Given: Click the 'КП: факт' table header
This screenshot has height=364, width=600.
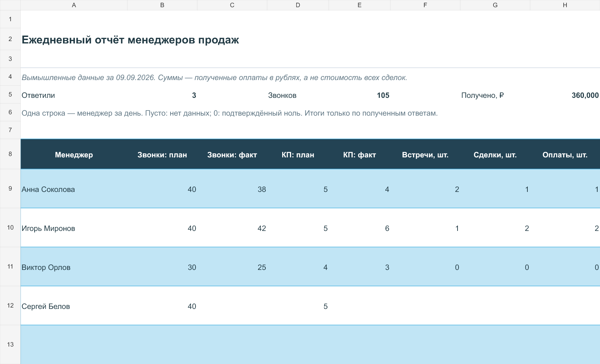Looking at the screenshot, I should (360, 155).
